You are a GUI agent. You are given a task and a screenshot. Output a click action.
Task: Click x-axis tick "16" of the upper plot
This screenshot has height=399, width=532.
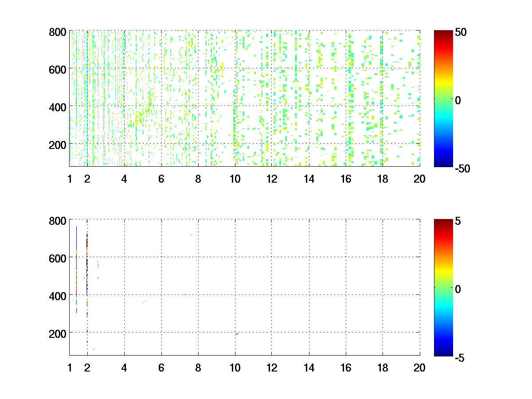[346, 179]
